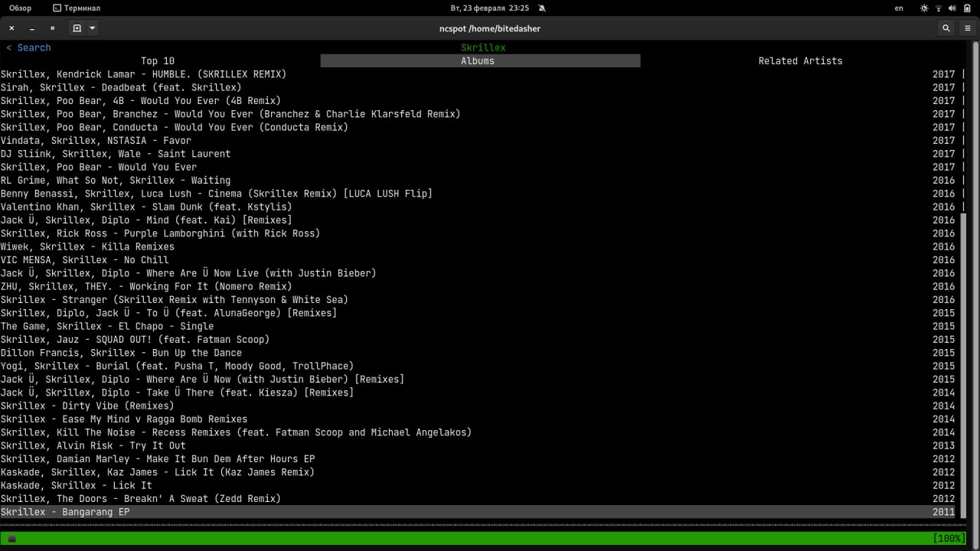Select Working For It (Nomero Remix) row

pyautogui.click(x=478, y=286)
